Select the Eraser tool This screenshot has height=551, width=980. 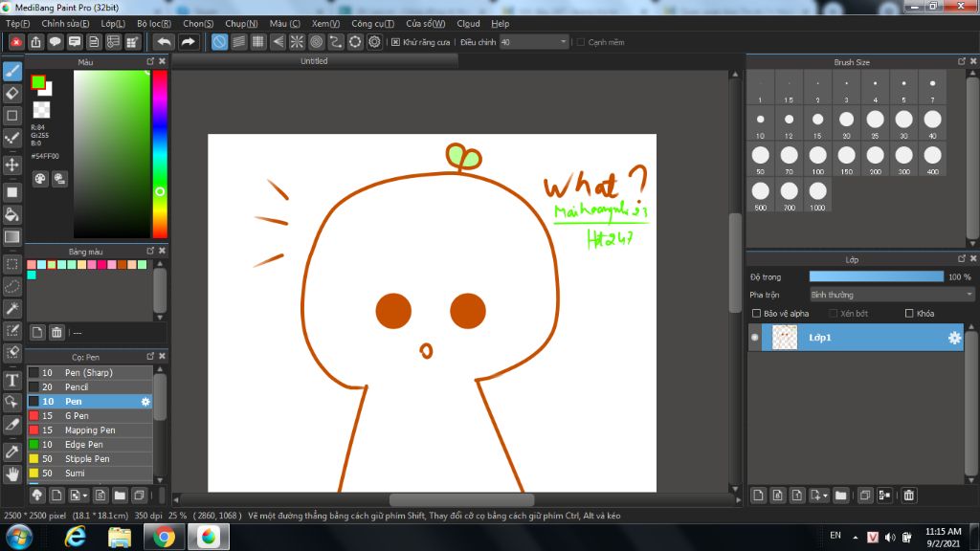(x=12, y=94)
